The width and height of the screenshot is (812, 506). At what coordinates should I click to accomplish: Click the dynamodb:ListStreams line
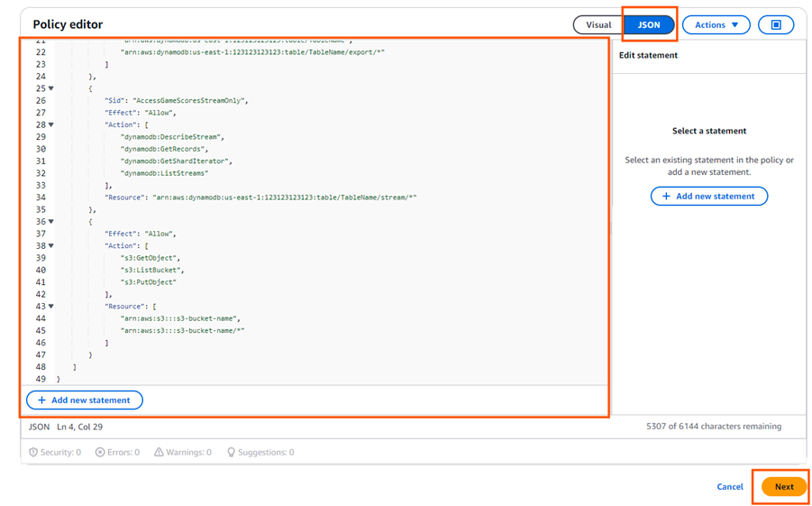164,173
